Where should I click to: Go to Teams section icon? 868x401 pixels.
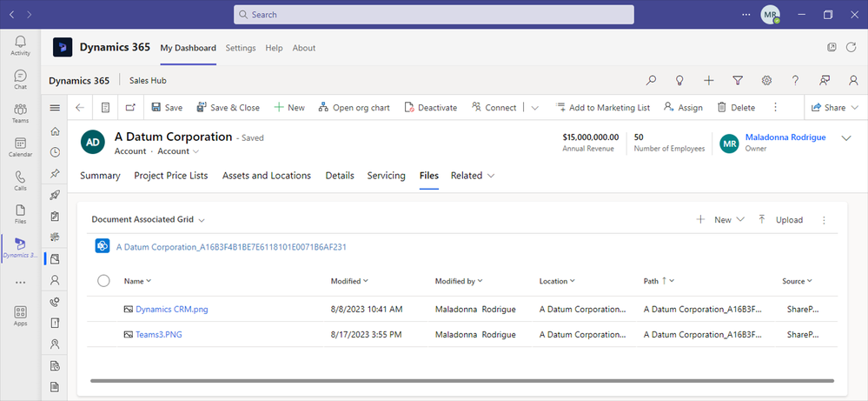tap(21, 112)
